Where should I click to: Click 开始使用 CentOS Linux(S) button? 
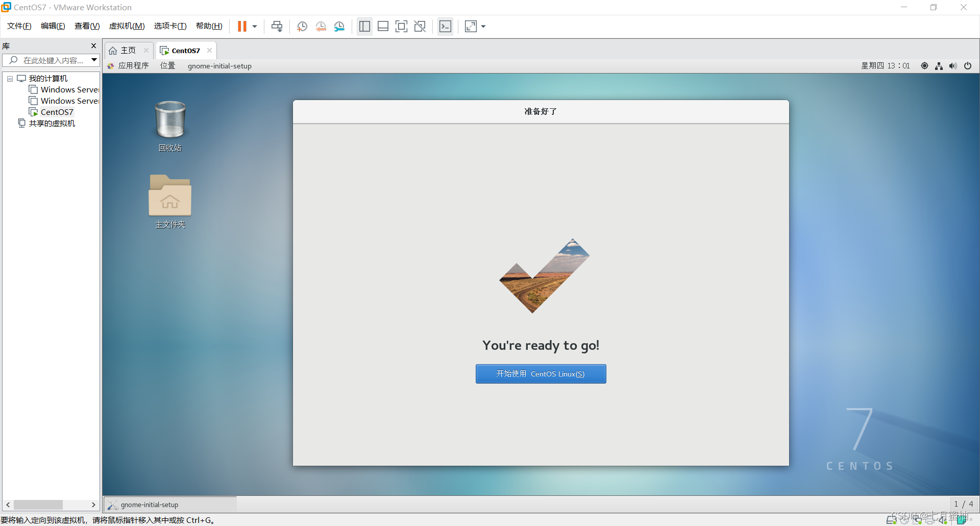[x=541, y=374]
